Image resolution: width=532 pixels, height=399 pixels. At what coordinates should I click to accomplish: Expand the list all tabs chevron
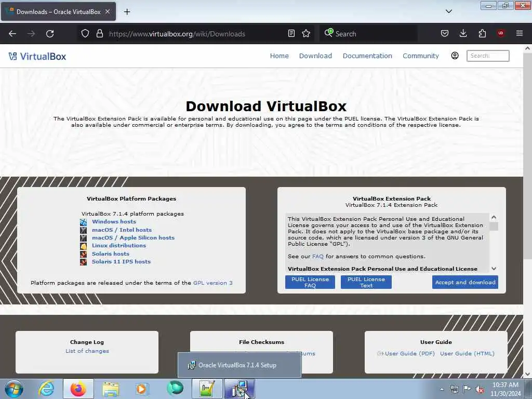coord(448,11)
